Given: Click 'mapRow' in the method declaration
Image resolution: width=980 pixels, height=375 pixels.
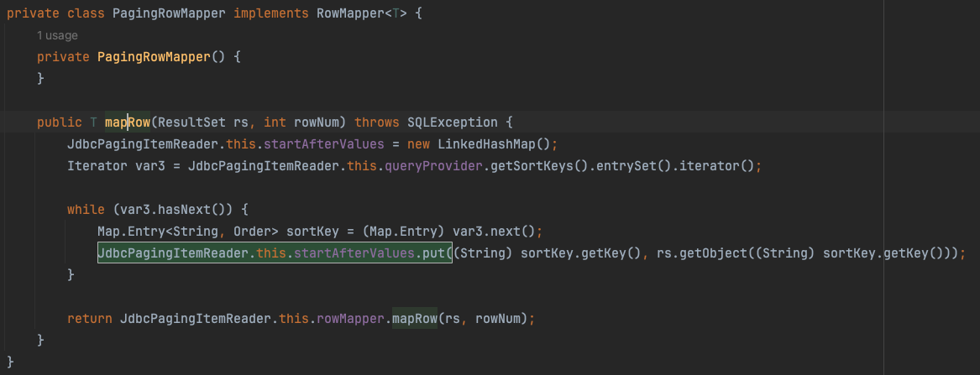Looking at the screenshot, I should 128,122.
